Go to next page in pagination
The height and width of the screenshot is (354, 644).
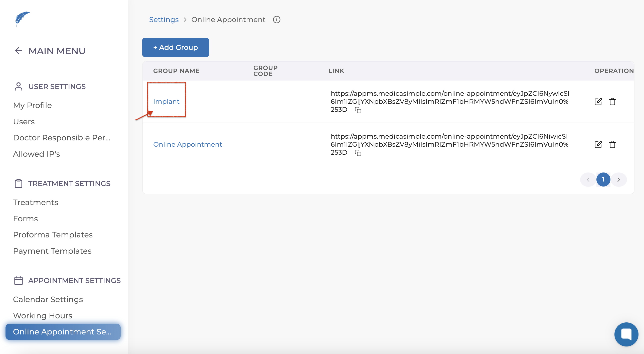point(618,180)
